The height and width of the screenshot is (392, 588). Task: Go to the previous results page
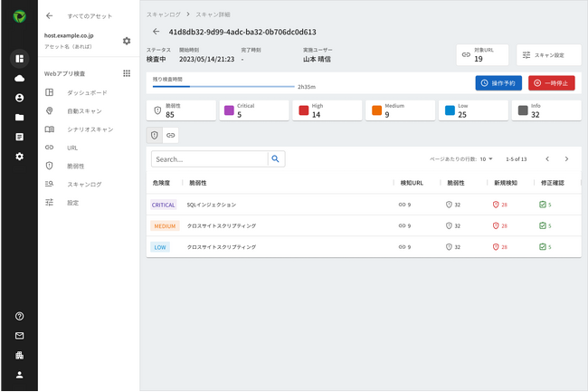pyautogui.click(x=546, y=158)
